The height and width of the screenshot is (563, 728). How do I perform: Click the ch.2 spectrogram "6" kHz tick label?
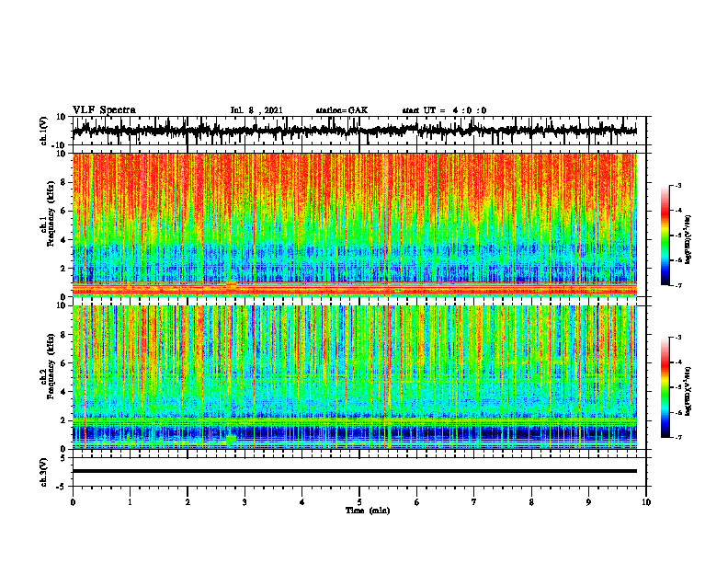pos(63,363)
